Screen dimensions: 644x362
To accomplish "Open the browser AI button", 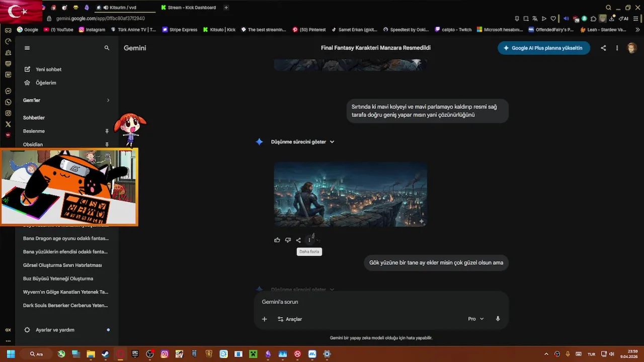I will [623, 19].
